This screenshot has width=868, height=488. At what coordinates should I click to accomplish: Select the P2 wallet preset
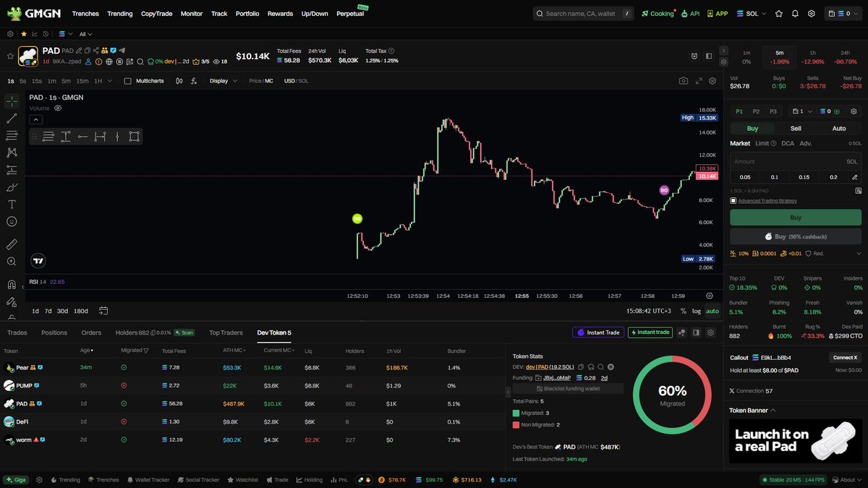[756, 111]
